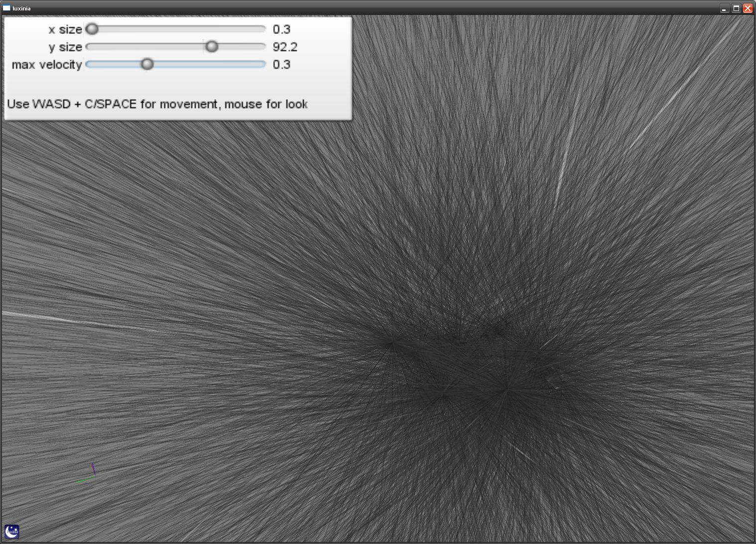This screenshot has width=756, height=544.
Task: Click the y size slider handle
Action: (212, 47)
